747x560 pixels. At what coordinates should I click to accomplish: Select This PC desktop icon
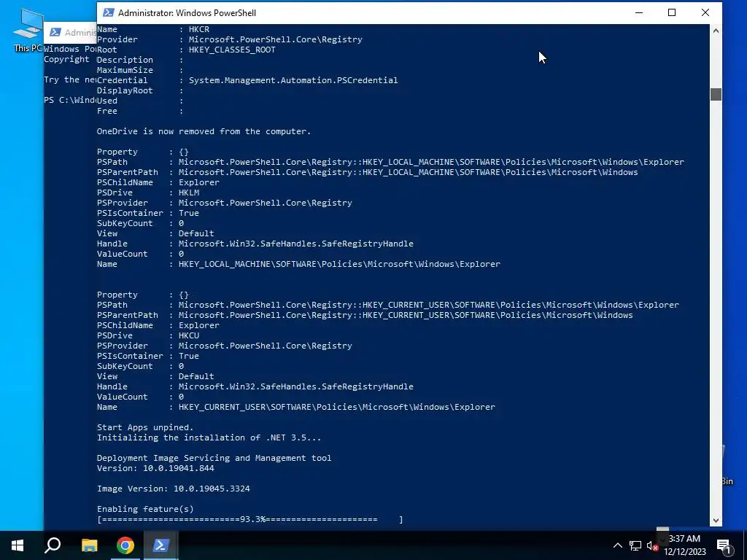tap(28, 30)
